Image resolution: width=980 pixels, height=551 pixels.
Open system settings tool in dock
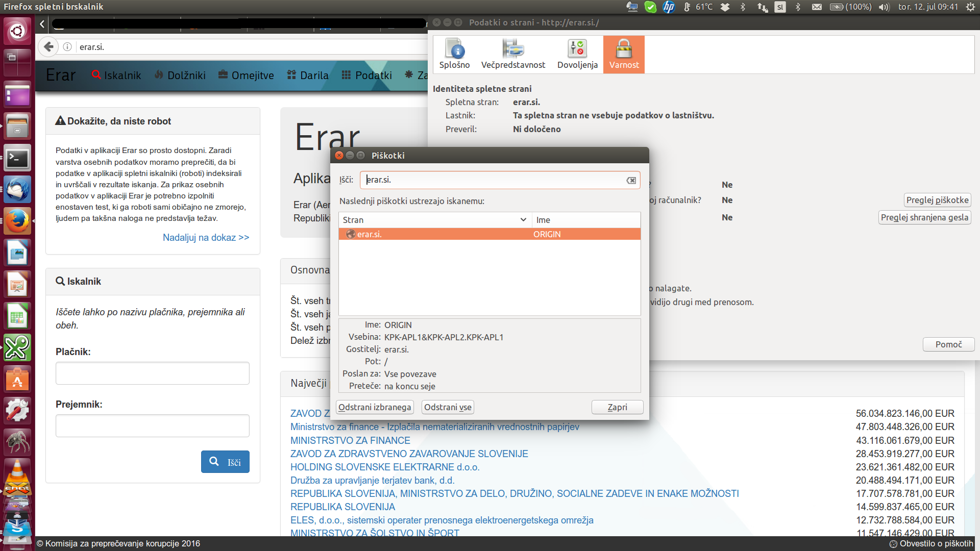click(17, 411)
